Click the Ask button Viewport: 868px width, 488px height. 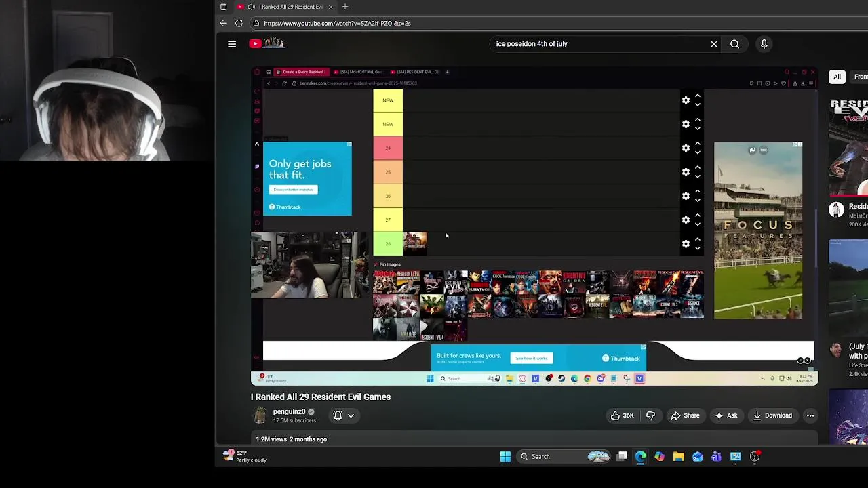(726, 415)
